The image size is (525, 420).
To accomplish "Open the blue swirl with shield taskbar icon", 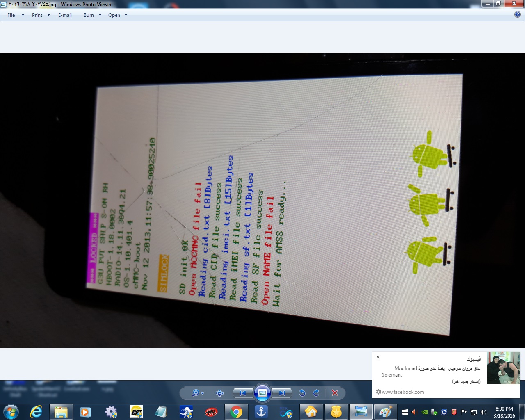I will tap(286, 412).
